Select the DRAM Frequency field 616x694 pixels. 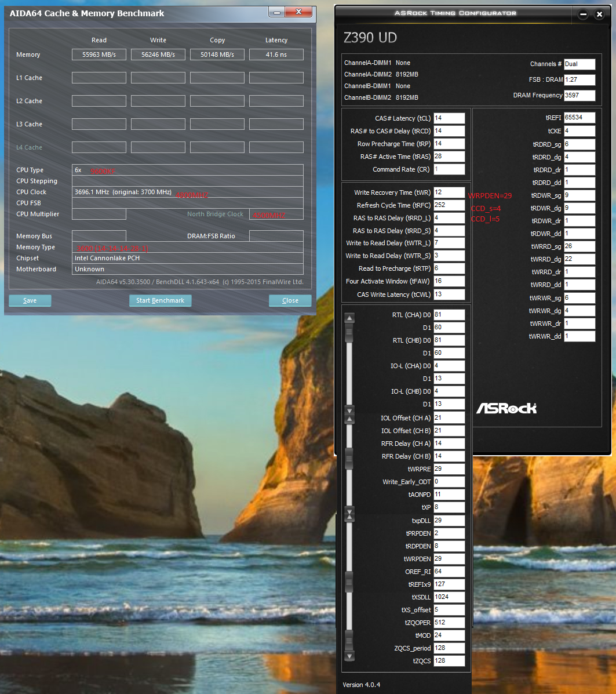[x=579, y=95]
